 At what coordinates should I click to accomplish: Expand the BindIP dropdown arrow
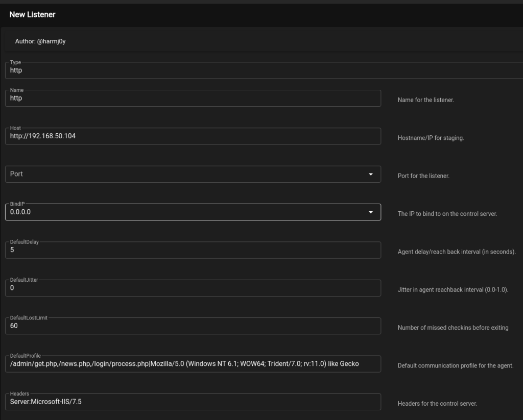pyautogui.click(x=370, y=212)
